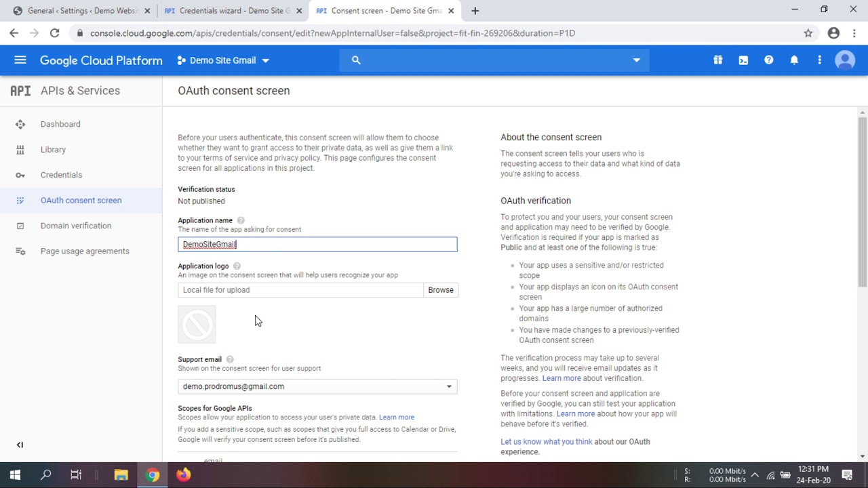Viewport: 868px width, 488px height.
Task: Open the Demo Site Gmail project selector
Action: [x=223, y=60]
